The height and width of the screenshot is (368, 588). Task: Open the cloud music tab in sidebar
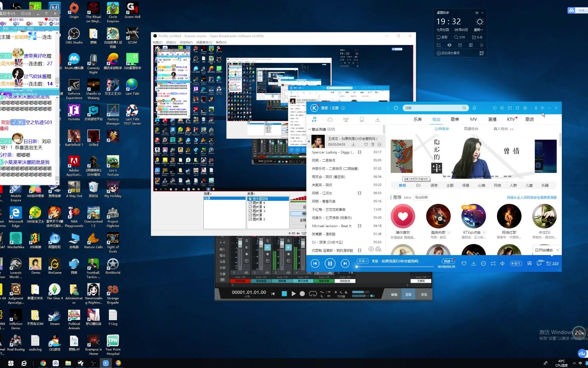330,119
